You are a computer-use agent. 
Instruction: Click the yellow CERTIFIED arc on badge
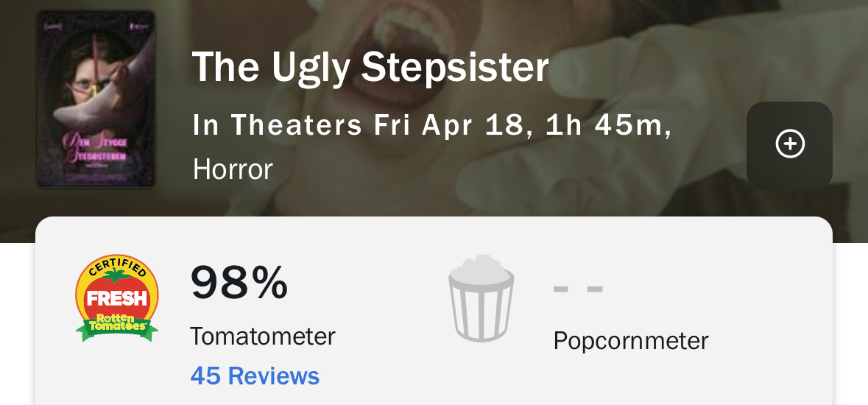point(117,268)
